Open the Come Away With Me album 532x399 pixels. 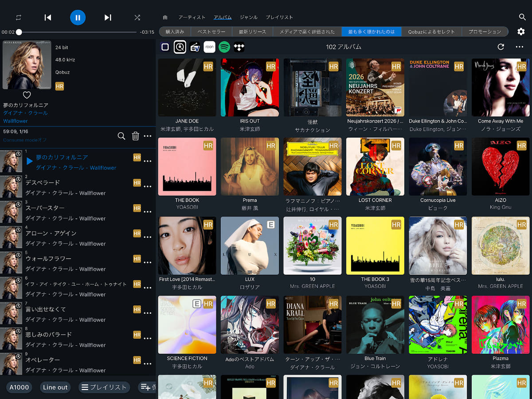click(x=501, y=87)
